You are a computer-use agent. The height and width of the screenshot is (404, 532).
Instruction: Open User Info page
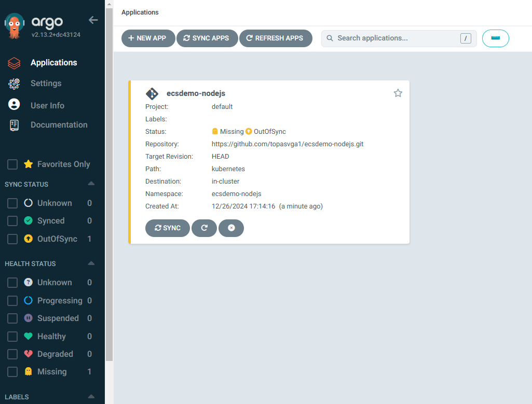pyautogui.click(x=47, y=105)
